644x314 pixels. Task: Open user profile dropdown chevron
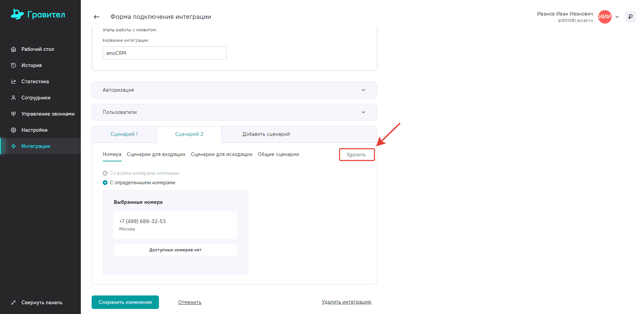(x=617, y=17)
